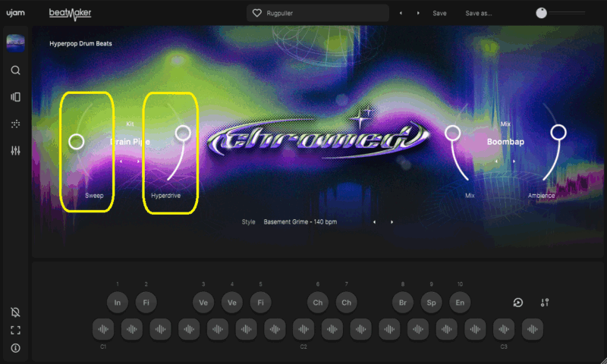Viewport: 607px width, 364px height.
Task: Select previous mix preset arrow under Boombap
Action: (x=496, y=162)
